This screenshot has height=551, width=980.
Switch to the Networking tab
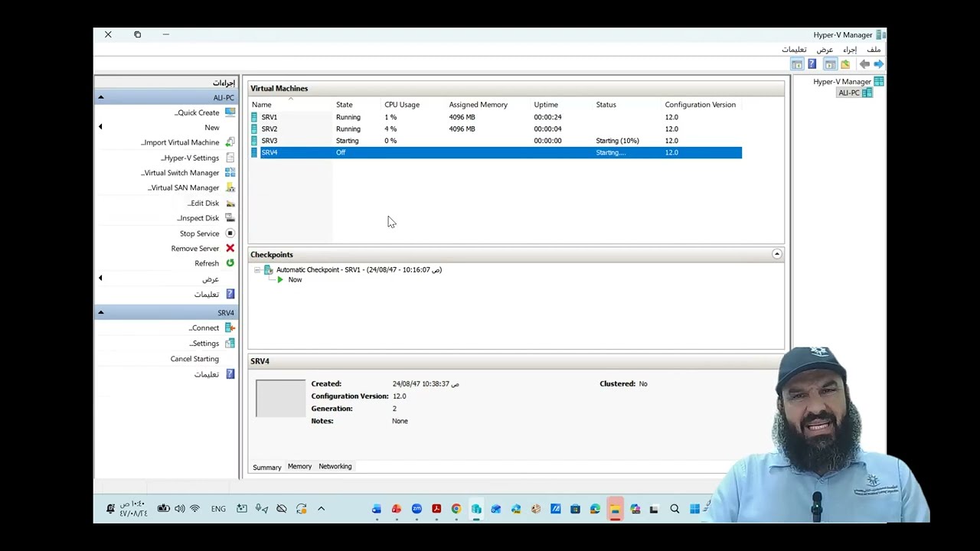click(335, 466)
